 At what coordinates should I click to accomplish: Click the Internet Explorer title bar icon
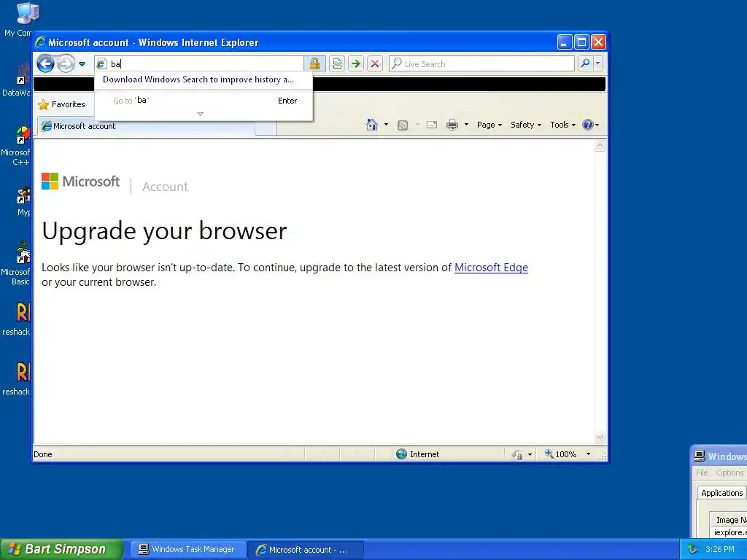(x=41, y=42)
